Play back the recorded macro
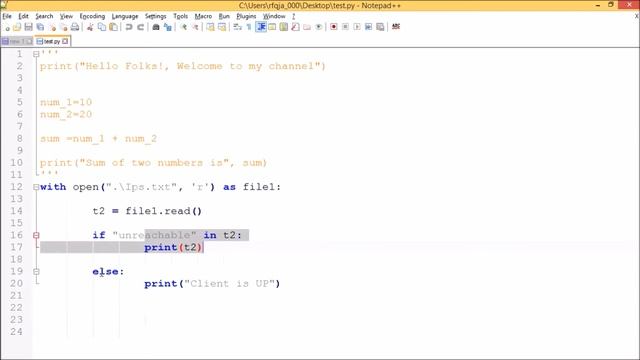 (x=357, y=27)
